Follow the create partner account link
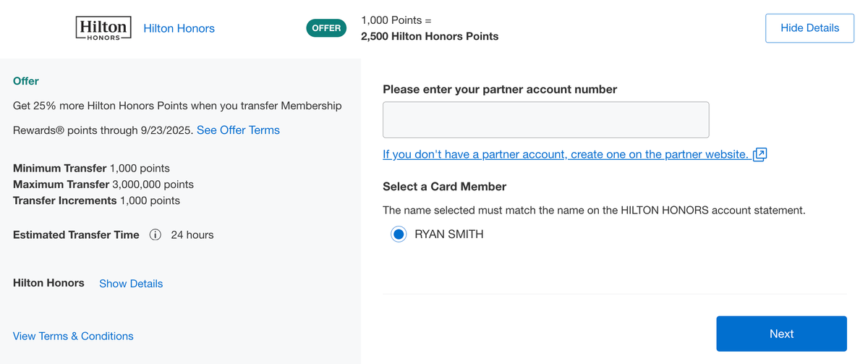868x364 pixels. [566, 154]
